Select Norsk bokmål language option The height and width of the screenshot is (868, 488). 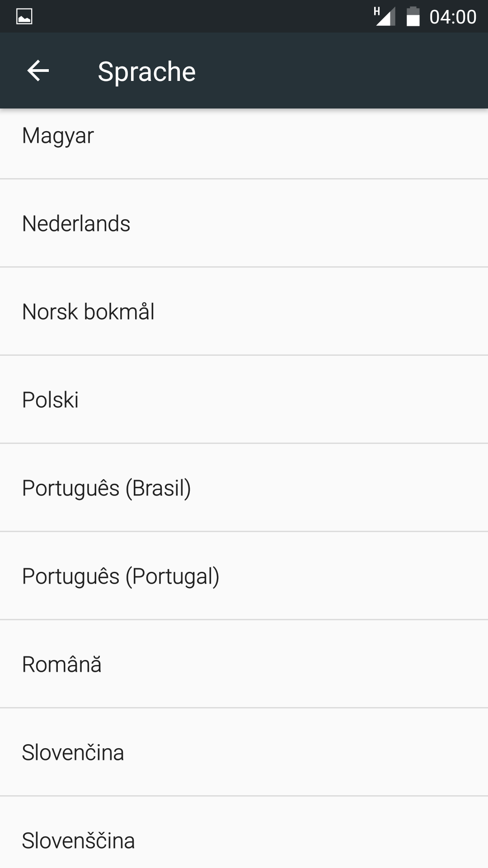point(88,311)
